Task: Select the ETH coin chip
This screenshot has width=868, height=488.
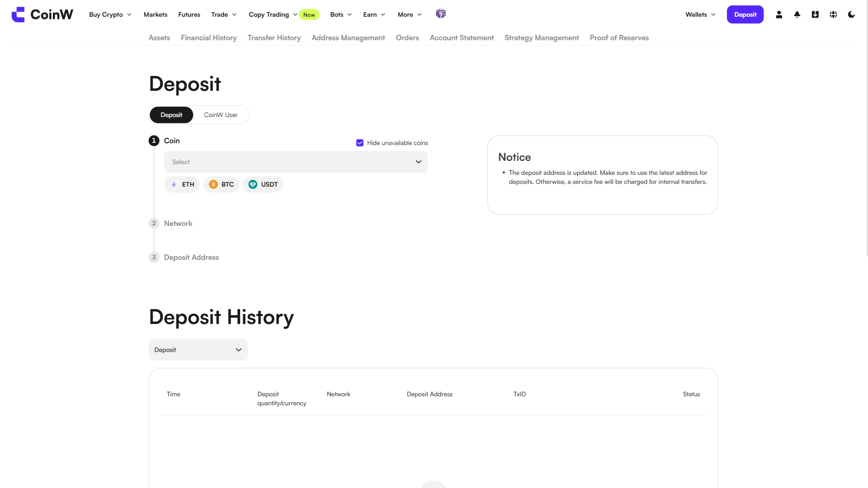Action: pos(182,184)
